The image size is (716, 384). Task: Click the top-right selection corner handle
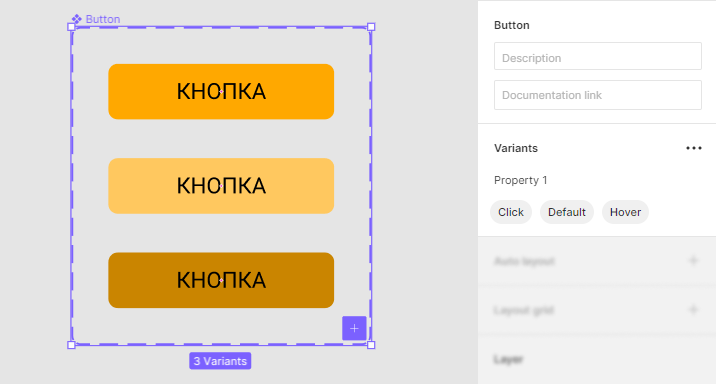tap(371, 27)
